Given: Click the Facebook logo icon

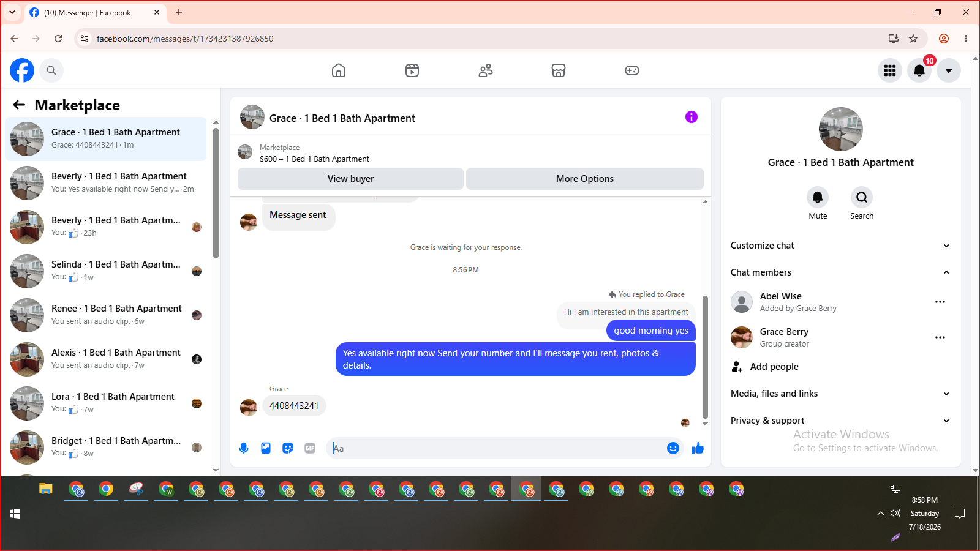Looking at the screenshot, I should pos(22,70).
